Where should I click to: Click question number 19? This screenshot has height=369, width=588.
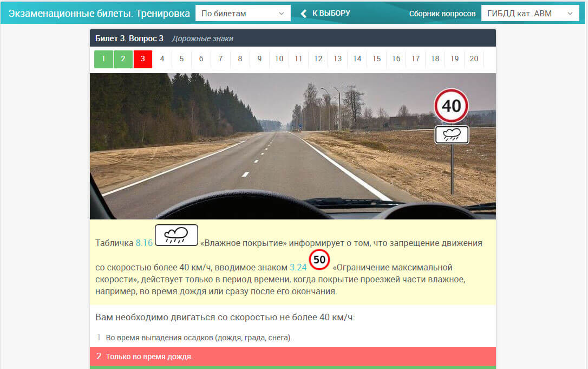coord(454,59)
